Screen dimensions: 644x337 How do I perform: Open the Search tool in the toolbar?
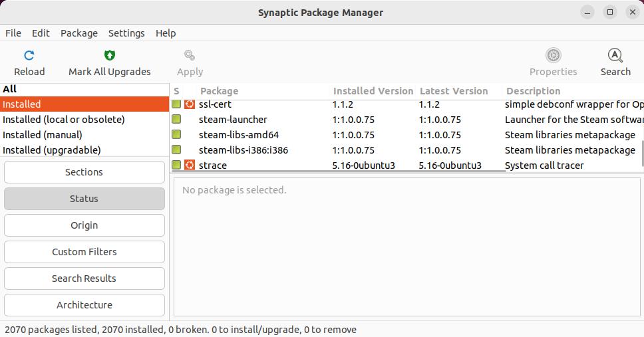coord(615,62)
